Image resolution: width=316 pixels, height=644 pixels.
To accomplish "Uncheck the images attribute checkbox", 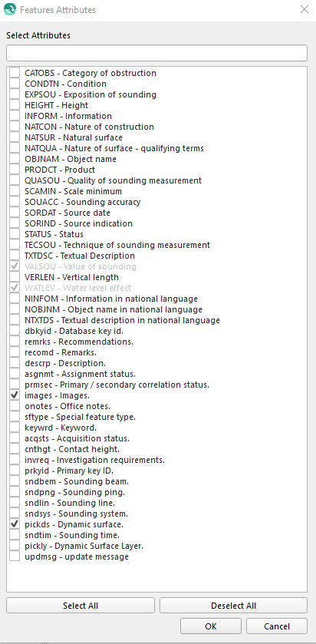I will click(15, 395).
